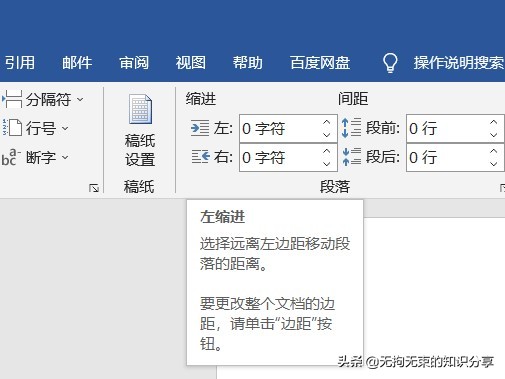Viewport: 505px width, 379px height.
Task: Click the 稿纸设置 manuscript paper button
Action: coord(140,131)
